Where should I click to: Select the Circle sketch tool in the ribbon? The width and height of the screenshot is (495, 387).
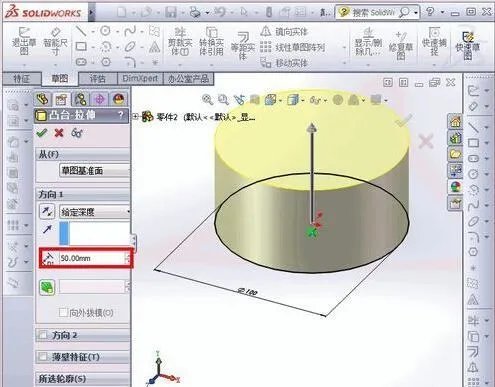(x=106, y=31)
